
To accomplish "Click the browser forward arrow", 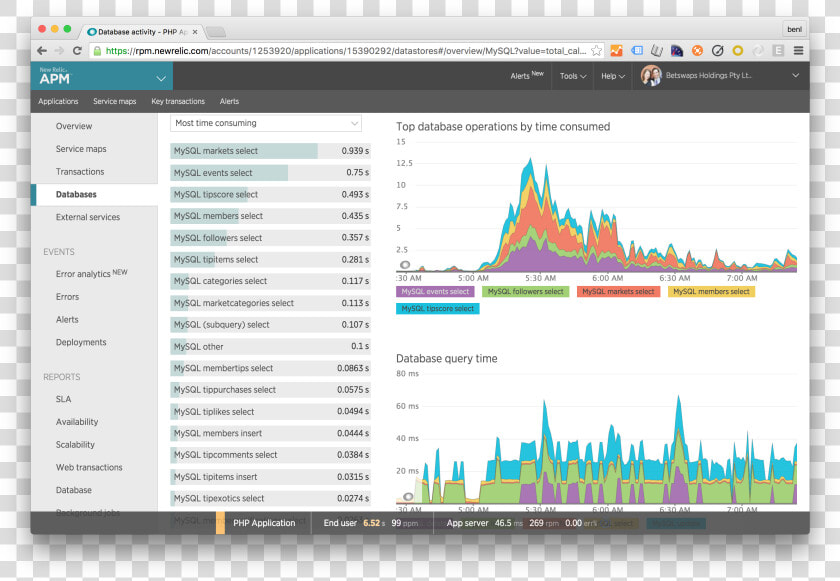I will [59, 51].
